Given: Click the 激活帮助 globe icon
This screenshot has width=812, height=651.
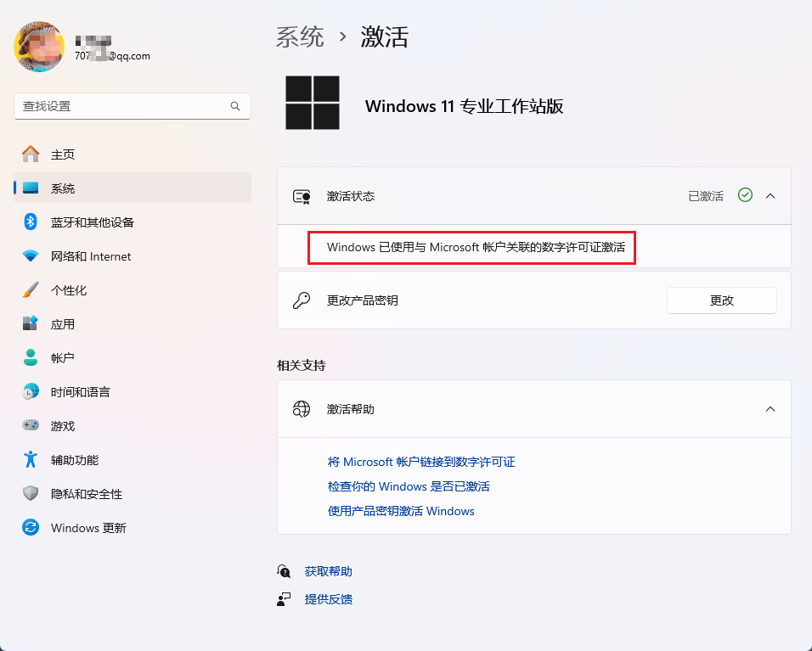Looking at the screenshot, I should click(x=302, y=409).
